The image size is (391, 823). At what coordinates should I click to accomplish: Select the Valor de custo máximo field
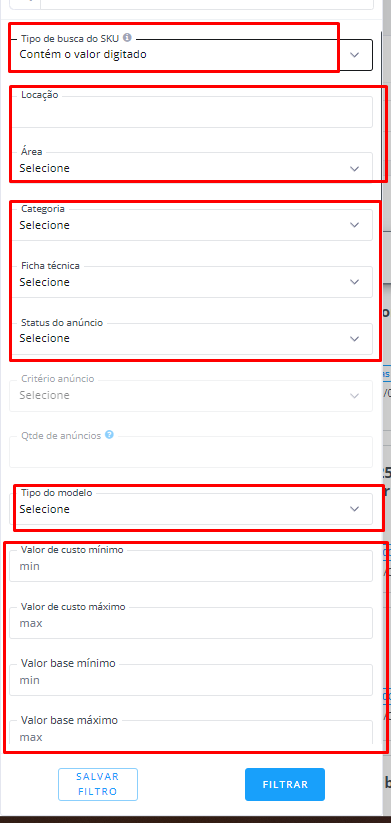191,623
